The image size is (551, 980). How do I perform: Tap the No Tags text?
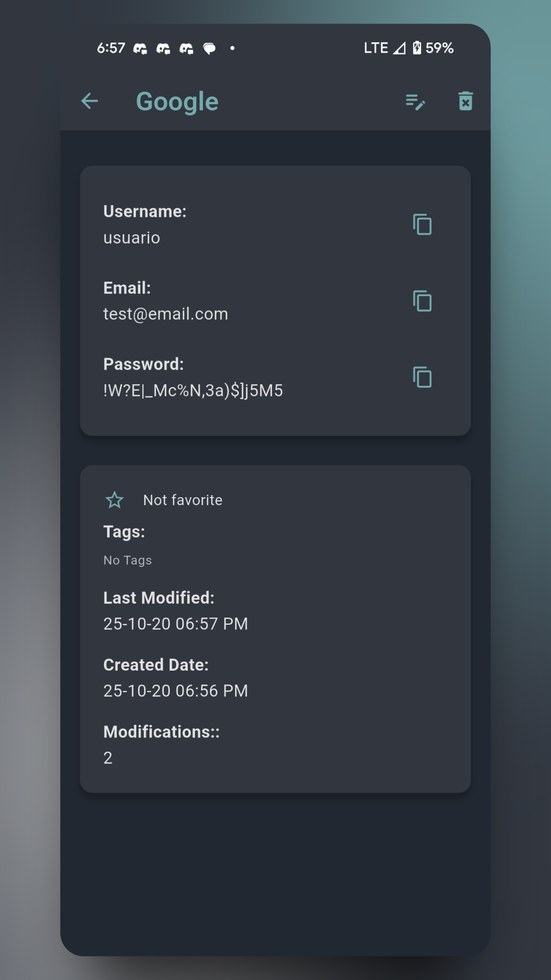[128, 560]
